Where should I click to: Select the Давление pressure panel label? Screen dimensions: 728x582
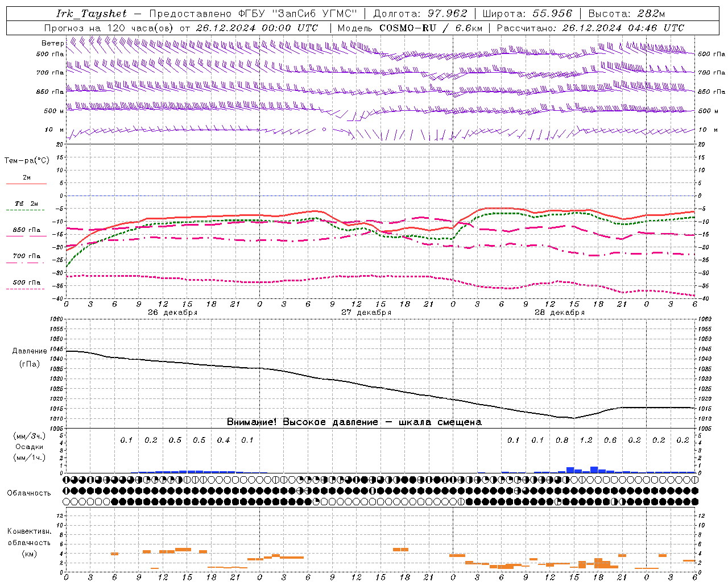click(30, 351)
